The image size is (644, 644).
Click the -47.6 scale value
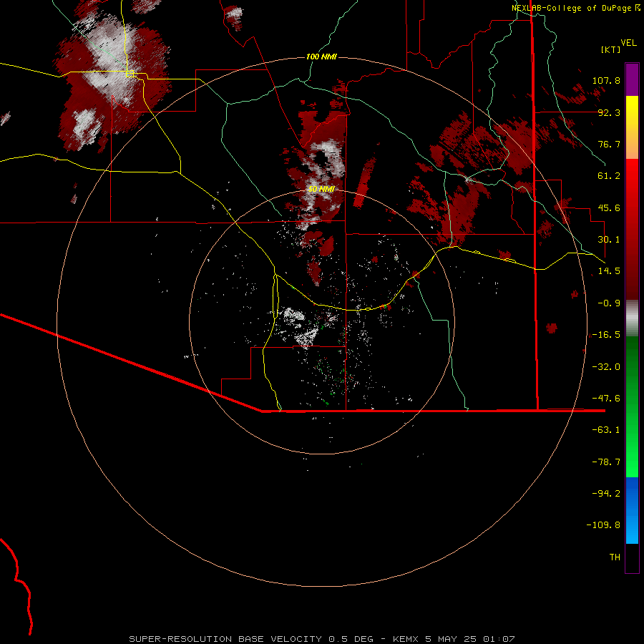(606, 399)
